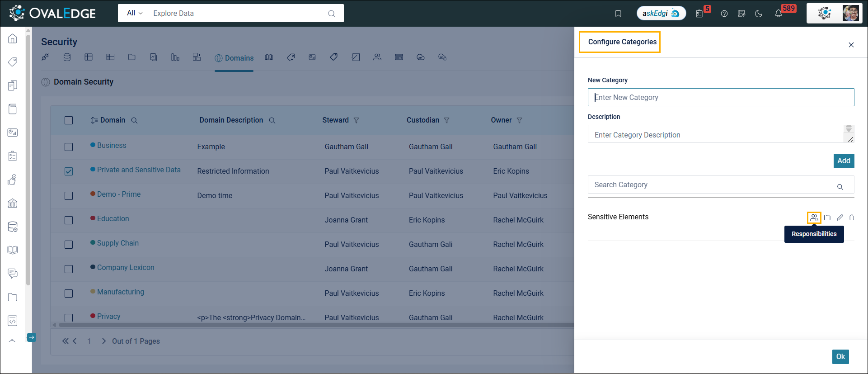Delete the Sensitive Elements category

point(852,218)
